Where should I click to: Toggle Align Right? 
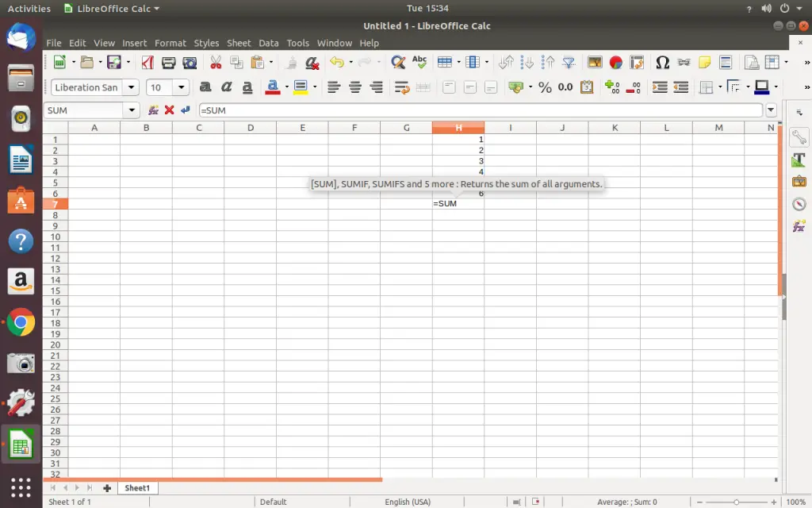point(377,87)
